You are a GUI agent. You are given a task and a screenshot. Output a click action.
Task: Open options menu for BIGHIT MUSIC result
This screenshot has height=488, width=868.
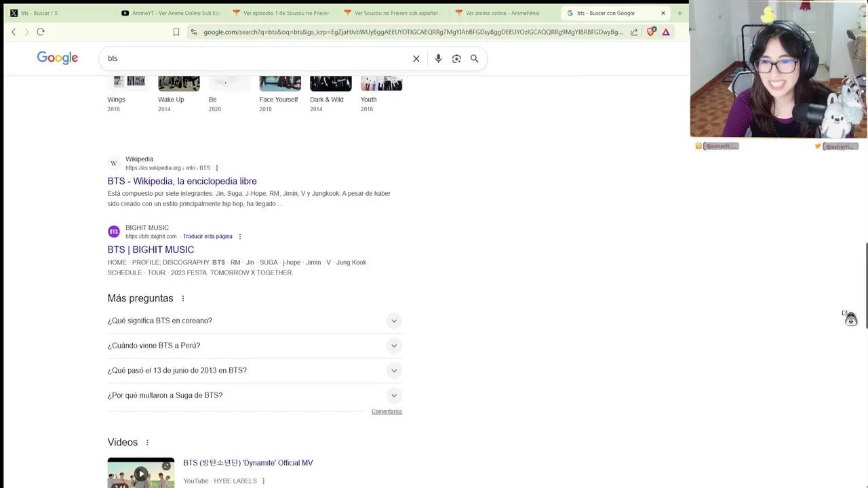tap(240, 237)
